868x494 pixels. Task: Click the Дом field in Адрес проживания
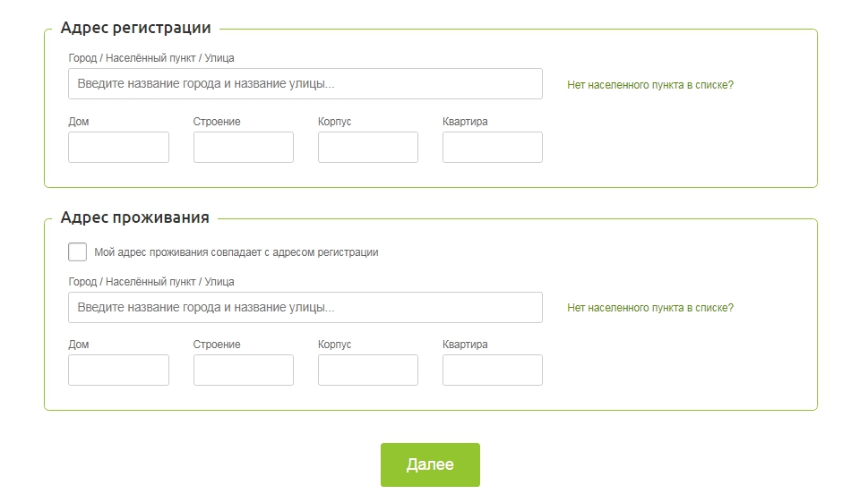118,370
